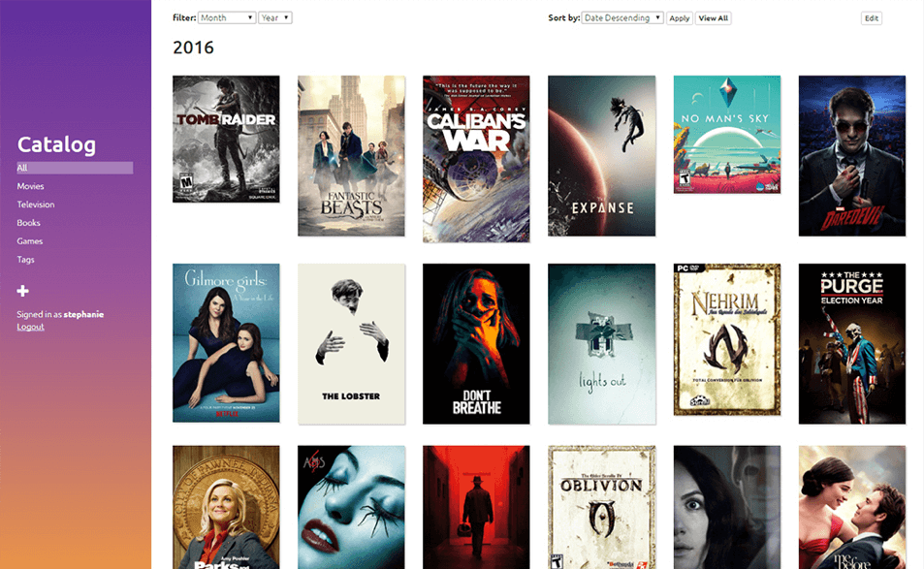Open The Expanse poster
The height and width of the screenshot is (569, 924).
coord(602,156)
